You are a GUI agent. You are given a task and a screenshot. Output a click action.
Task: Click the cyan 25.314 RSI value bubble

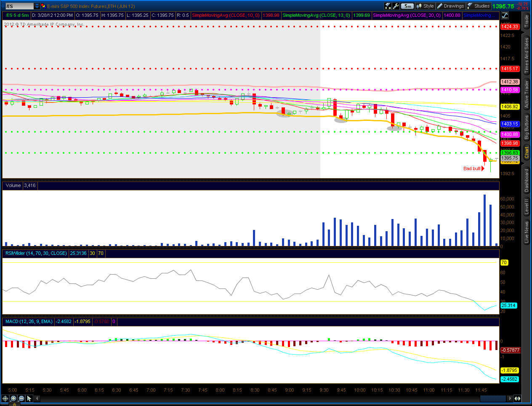(508, 305)
